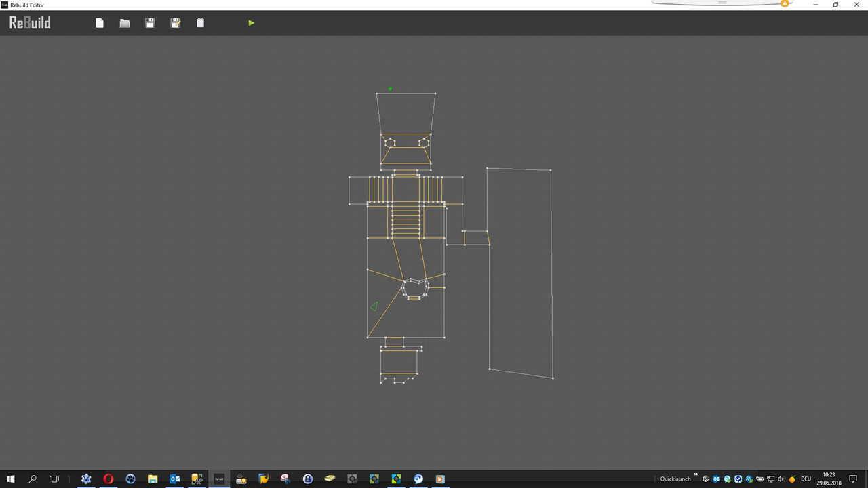Click the volume speaker tray icon
Screen dimensions: 868x488
pos(781,479)
